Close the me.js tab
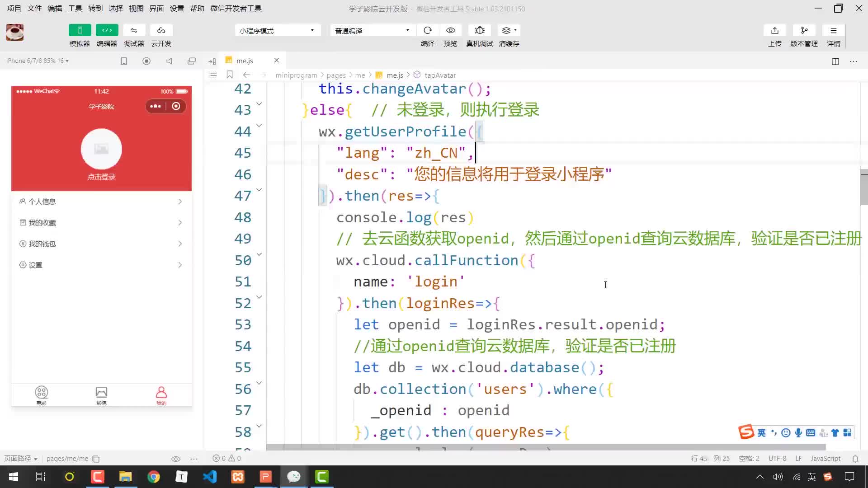 click(277, 60)
